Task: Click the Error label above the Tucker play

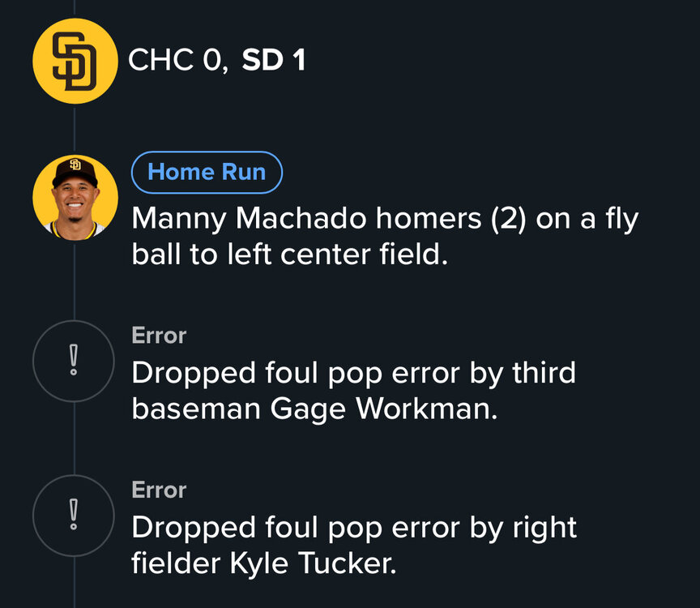Action: [159, 490]
